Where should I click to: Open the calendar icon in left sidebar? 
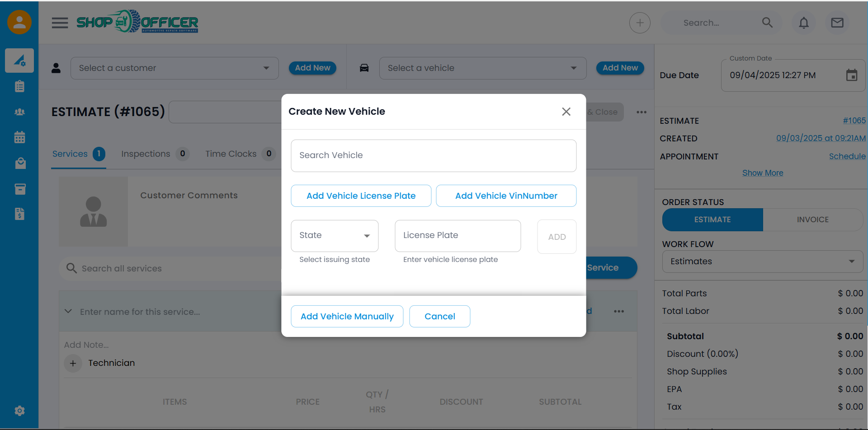[x=19, y=137]
